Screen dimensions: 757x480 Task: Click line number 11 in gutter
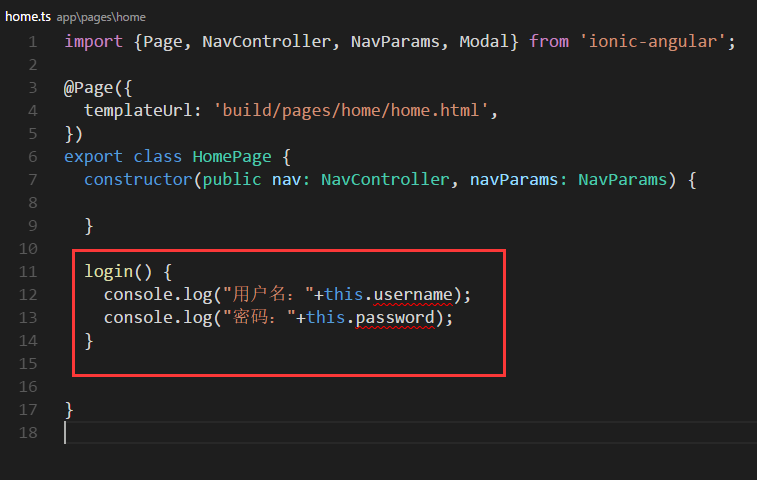pos(28,272)
